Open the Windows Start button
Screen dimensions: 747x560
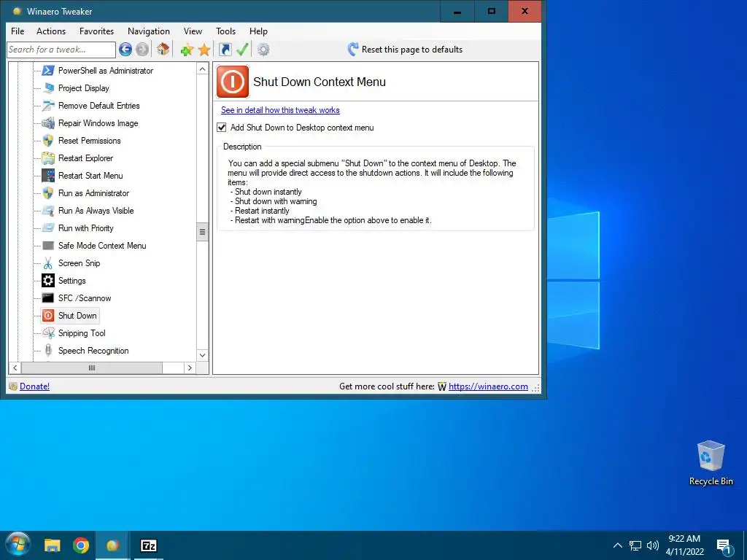click(x=18, y=545)
